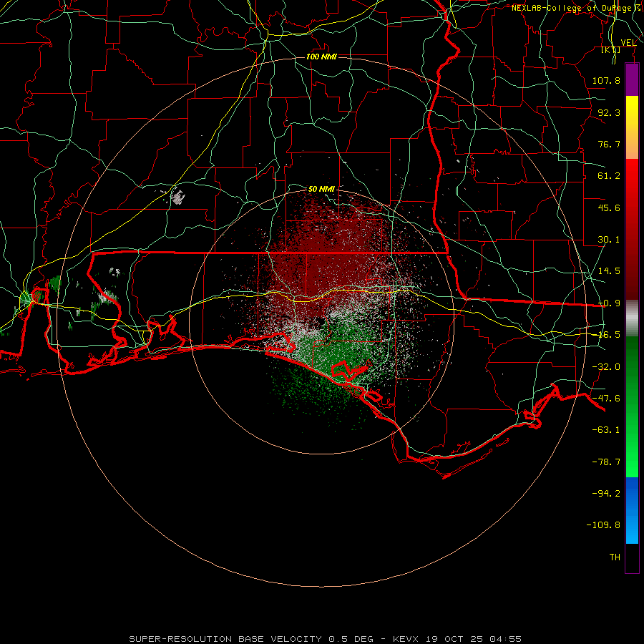Click the TH legend label
Viewport: 644px width, 644px height.
click(615, 557)
